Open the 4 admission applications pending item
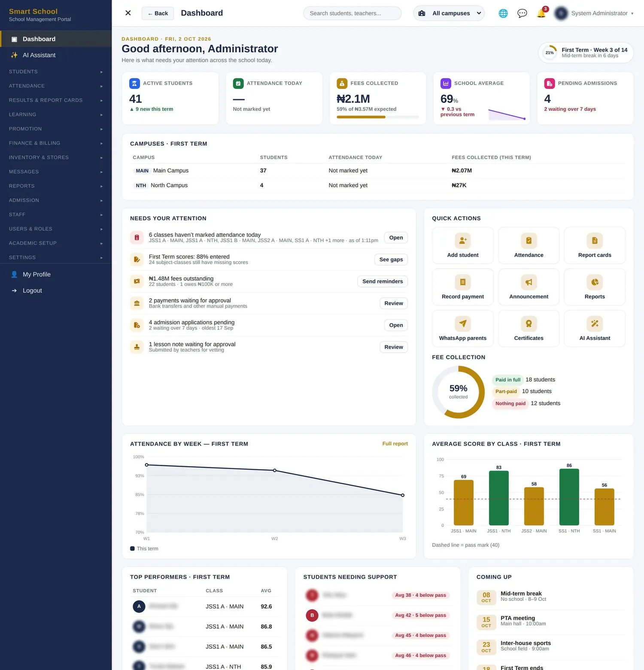Viewport: 644px width, 670px height. point(396,325)
